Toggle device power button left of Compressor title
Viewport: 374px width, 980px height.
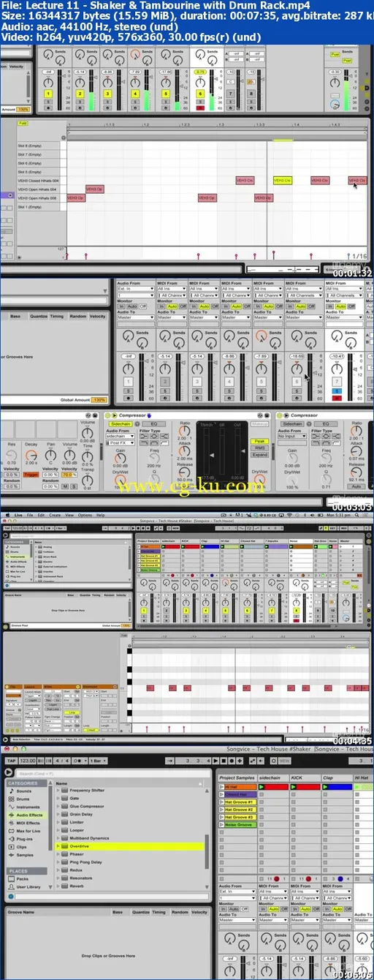coord(109,415)
